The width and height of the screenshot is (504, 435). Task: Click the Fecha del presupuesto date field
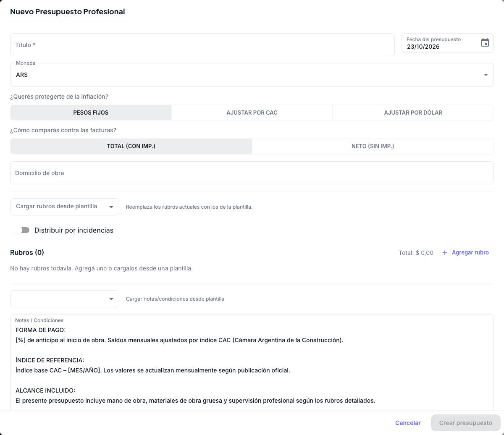tap(448, 43)
